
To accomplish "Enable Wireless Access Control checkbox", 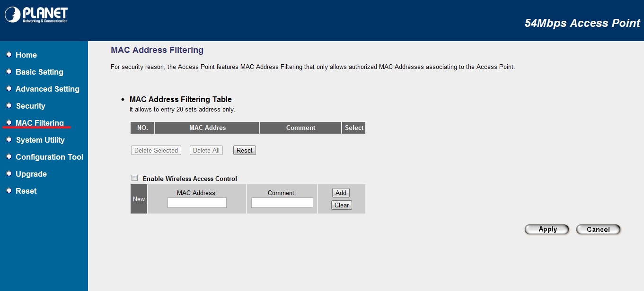I will point(135,178).
